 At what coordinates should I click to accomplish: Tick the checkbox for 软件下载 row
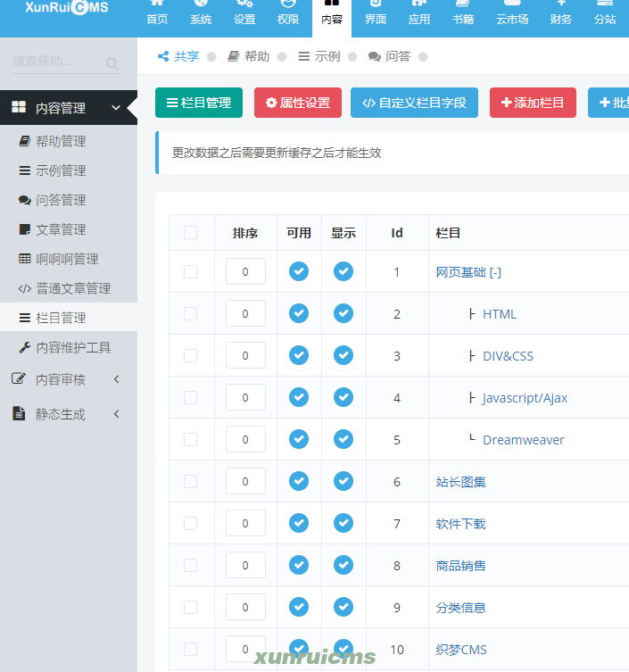[x=190, y=523]
